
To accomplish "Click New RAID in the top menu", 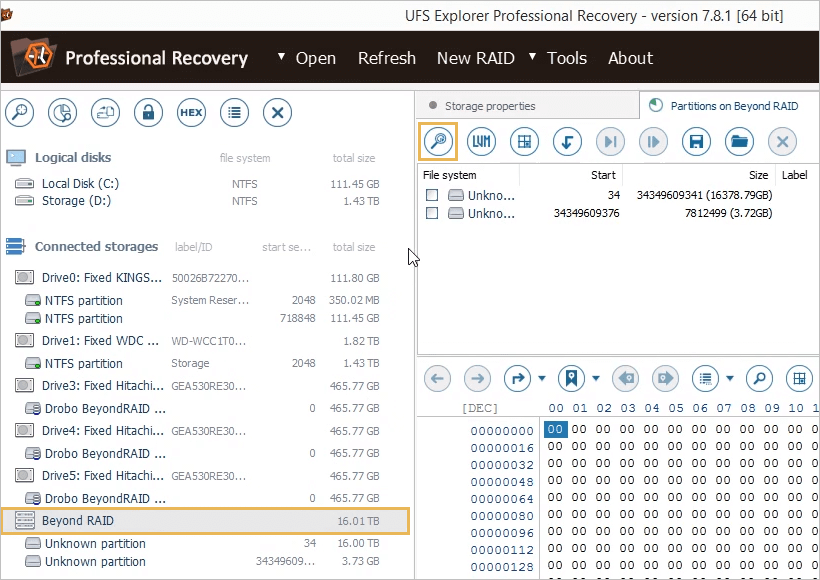I will coord(476,58).
